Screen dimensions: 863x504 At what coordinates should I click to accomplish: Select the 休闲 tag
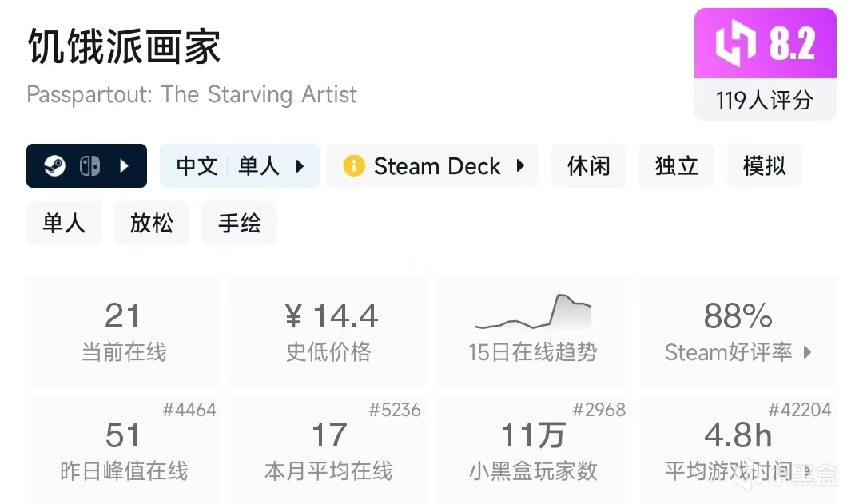(589, 166)
